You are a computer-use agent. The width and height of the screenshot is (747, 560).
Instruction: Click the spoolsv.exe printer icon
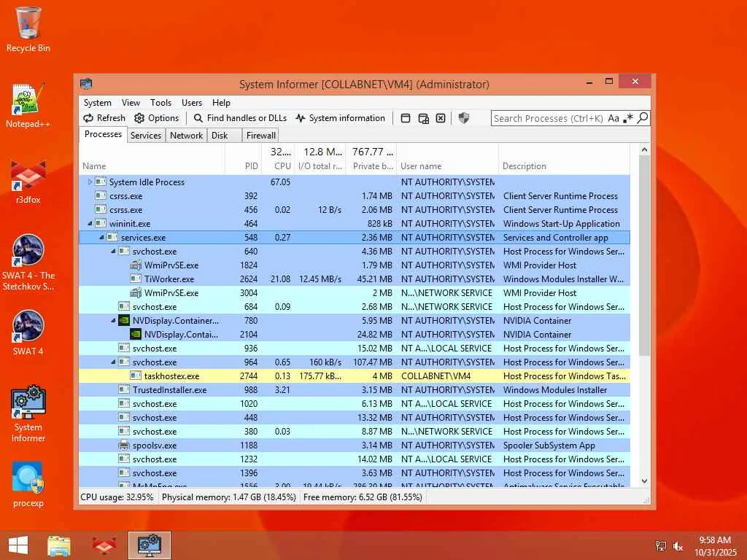coord(124,446)
